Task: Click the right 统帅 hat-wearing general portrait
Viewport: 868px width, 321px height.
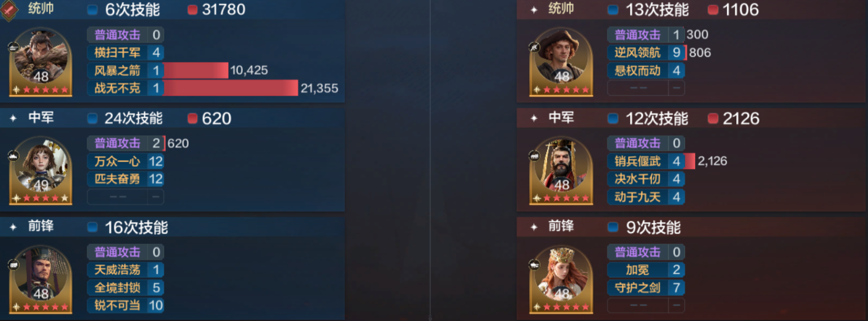Action: point(561,62)
